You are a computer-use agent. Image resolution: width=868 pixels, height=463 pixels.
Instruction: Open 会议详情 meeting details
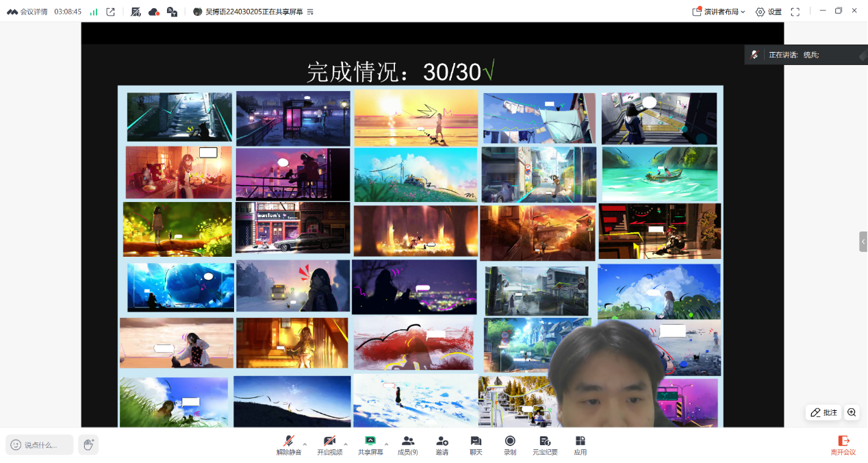click(27, 12)
